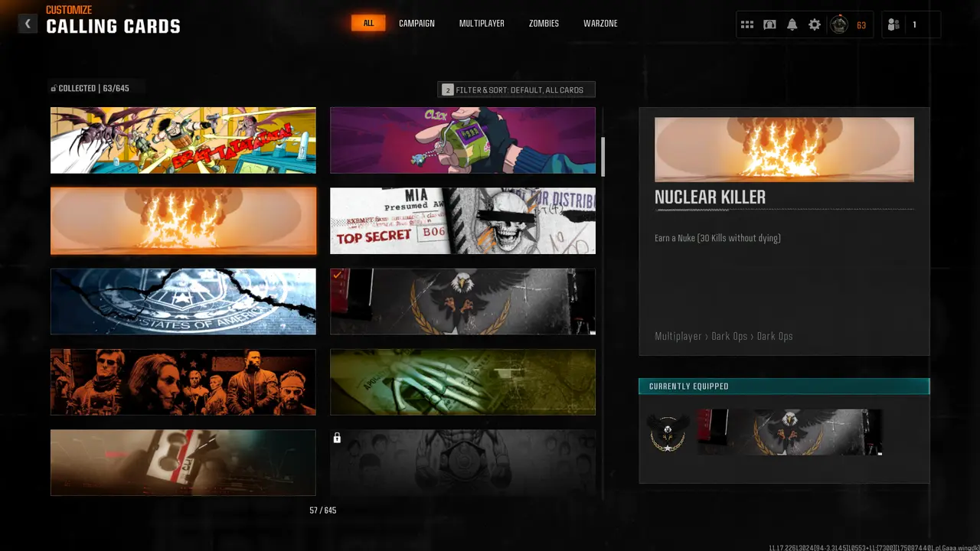Click the card grid scrollbar thumb
This screenshot has height=551, width=980.
click(x=603, y=156)
